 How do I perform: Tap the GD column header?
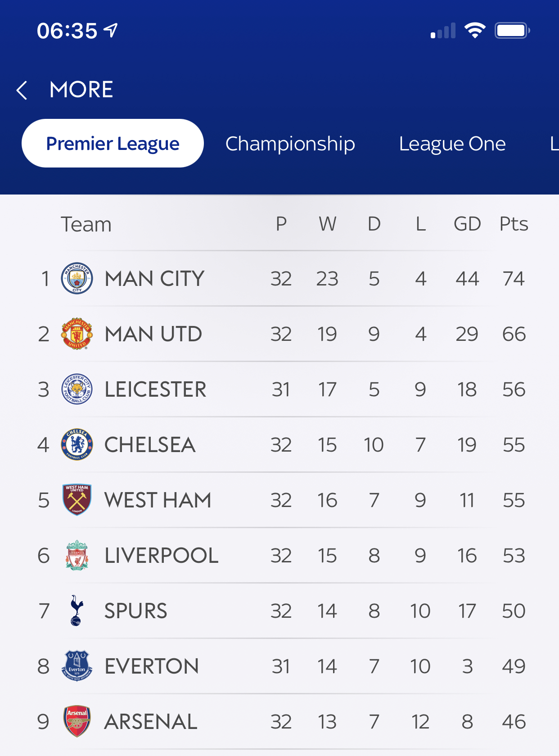(x=467, y=224)
